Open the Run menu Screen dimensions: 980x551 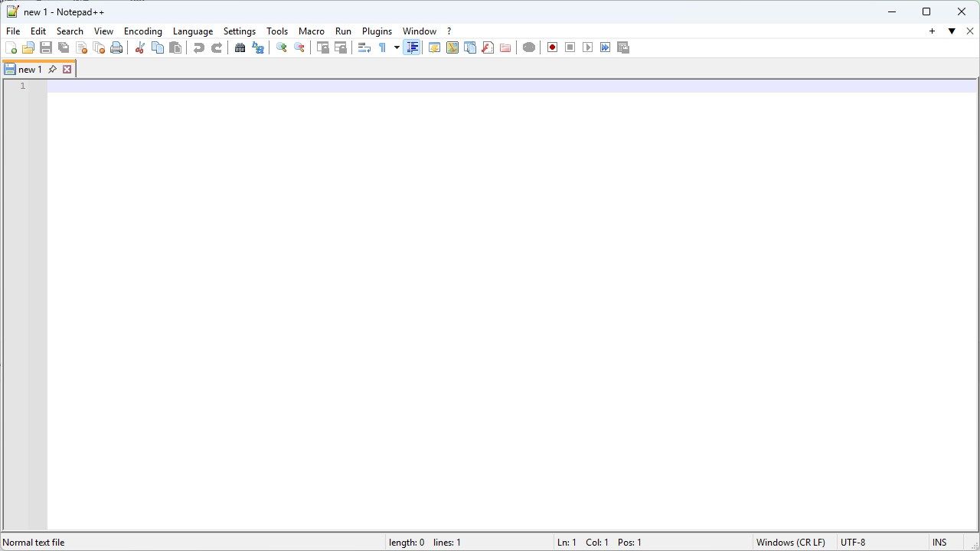pos(343,31)
